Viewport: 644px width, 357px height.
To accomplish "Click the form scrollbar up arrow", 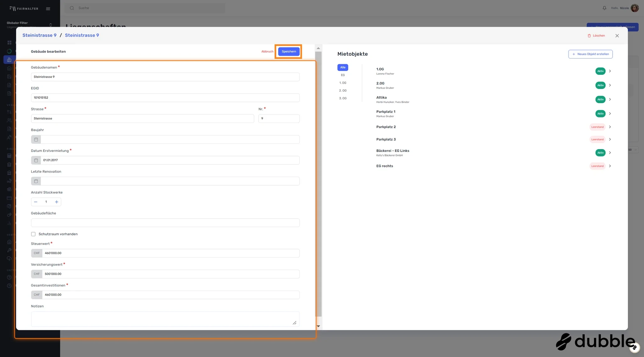I will 318,48.
